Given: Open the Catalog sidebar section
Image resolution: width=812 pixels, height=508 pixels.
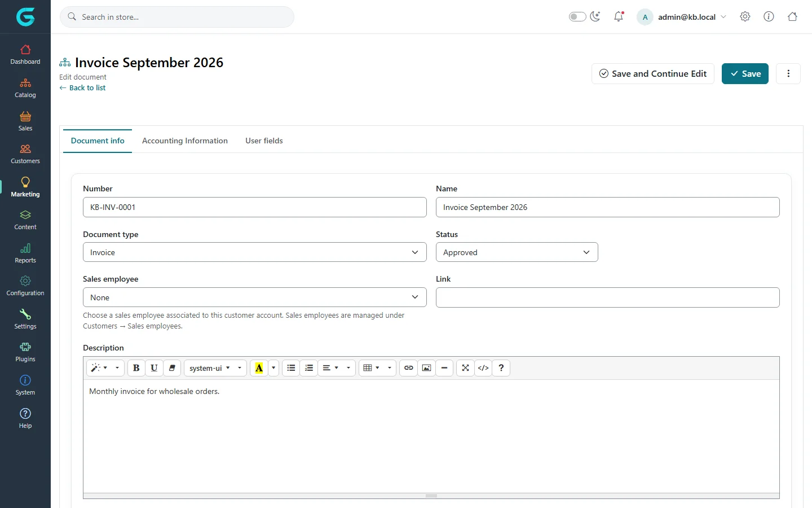Looking at the screenshot, I should coord(25,88).
